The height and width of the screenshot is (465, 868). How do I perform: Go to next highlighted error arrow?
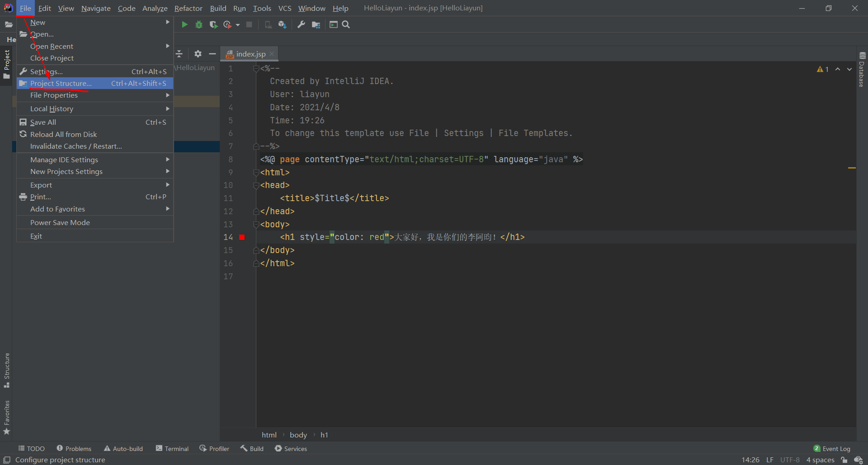(x=849, y=69)
